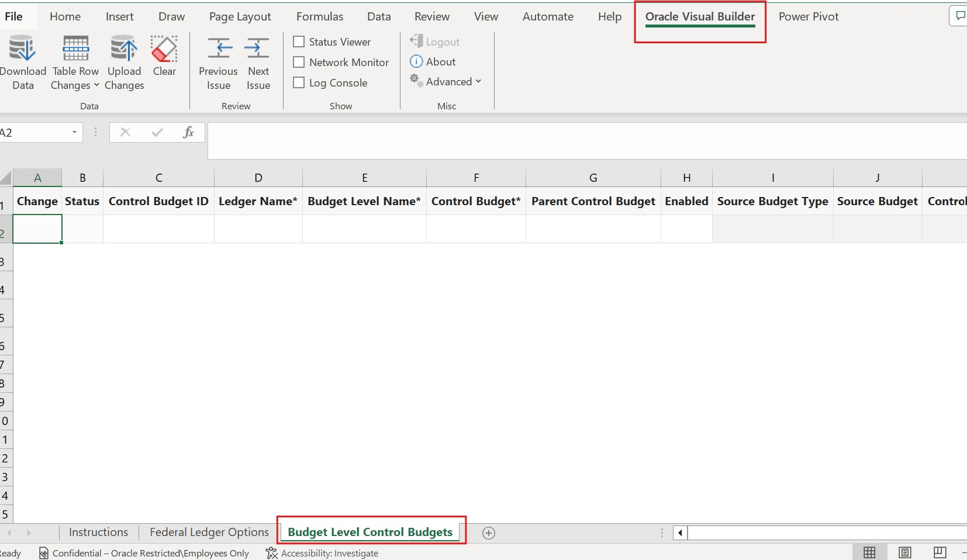967x560 pixels.
Task: Switch to Page Layout view icon
Action: click(x=904, y=552)
